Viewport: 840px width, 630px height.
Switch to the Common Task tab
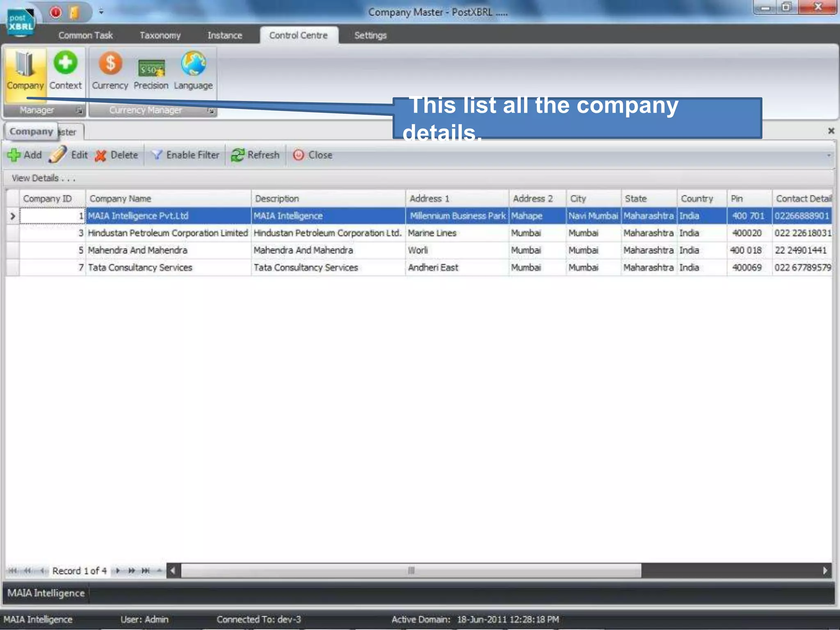[86, 35]
